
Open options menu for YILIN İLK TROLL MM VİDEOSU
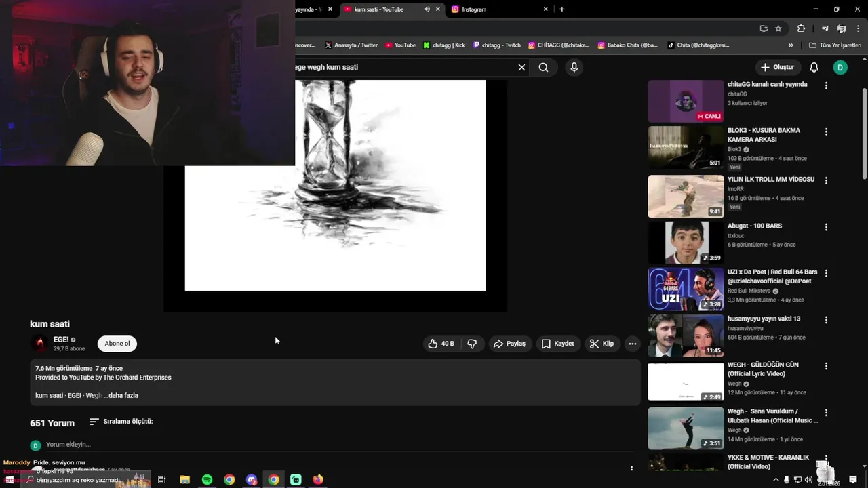[826, 180]
